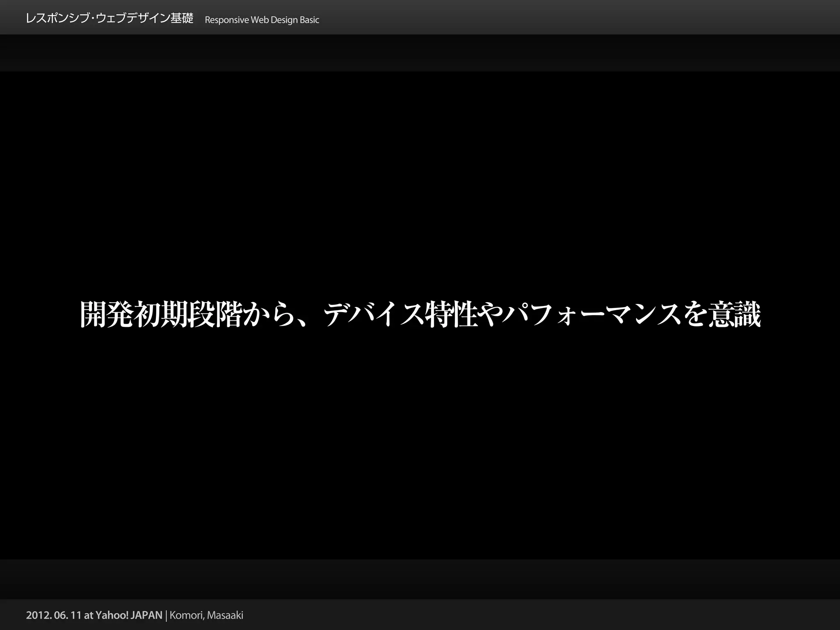840x630 pixels.
Task: Click the author name Komori, Masaaki
Action: click(x=206, y=615)
